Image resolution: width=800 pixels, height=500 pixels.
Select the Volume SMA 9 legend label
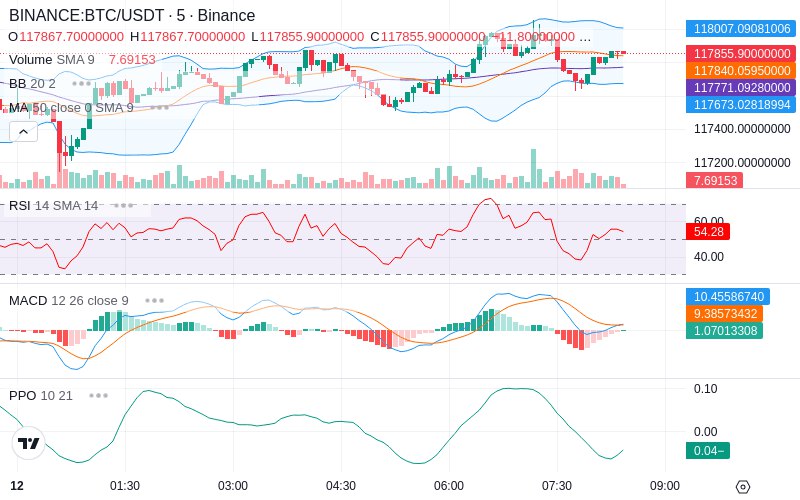[x=52, y=60]
